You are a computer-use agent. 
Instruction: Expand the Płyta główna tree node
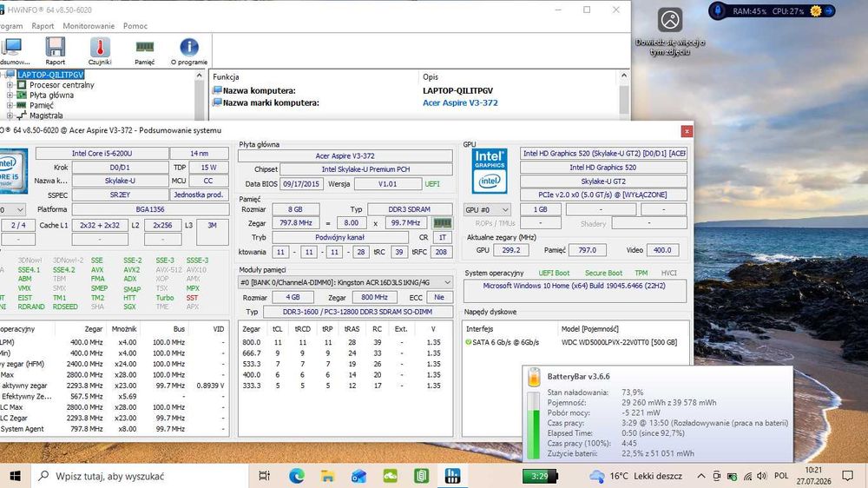coord(10,96)
